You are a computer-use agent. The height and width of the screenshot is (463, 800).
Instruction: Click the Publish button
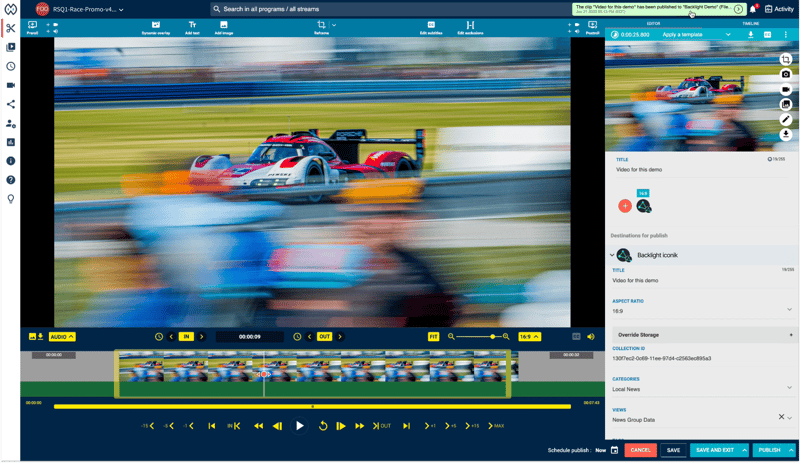point(769,450)
